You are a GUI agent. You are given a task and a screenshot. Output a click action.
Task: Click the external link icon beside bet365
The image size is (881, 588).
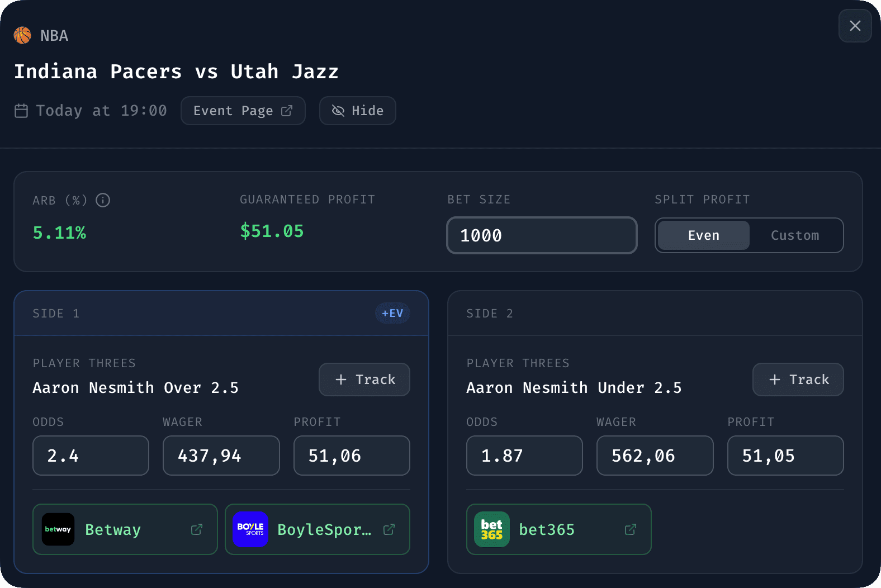pos(630,529)
